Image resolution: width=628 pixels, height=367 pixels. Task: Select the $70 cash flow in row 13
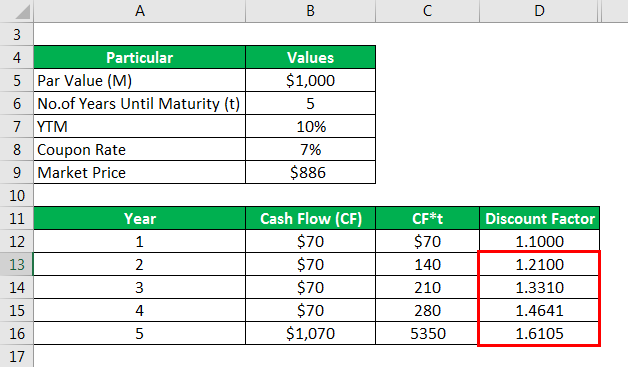click(310, 264)
